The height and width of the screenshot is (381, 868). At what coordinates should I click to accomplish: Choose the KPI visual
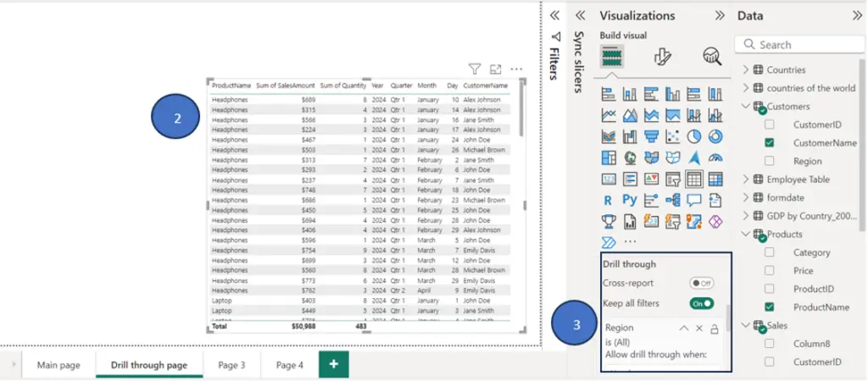652,179
